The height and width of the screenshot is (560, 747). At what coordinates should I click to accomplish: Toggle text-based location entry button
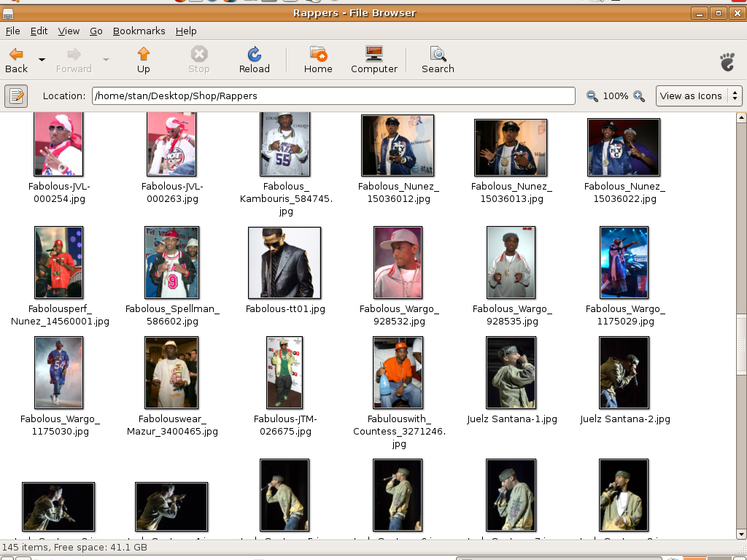16,96
